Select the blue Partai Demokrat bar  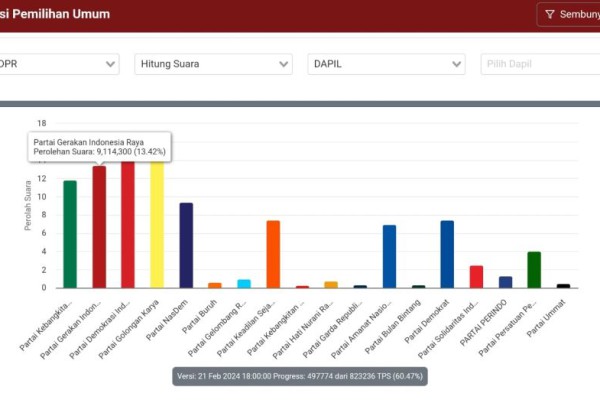pos(447,254)
